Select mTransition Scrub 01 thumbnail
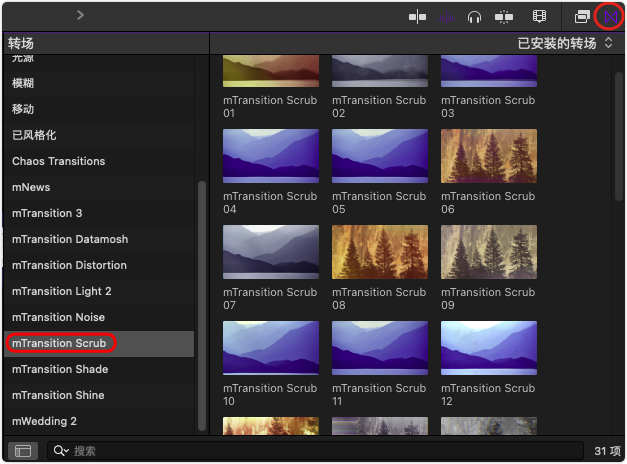The height and width of the screenshot is (464, 627). (271, 71)
